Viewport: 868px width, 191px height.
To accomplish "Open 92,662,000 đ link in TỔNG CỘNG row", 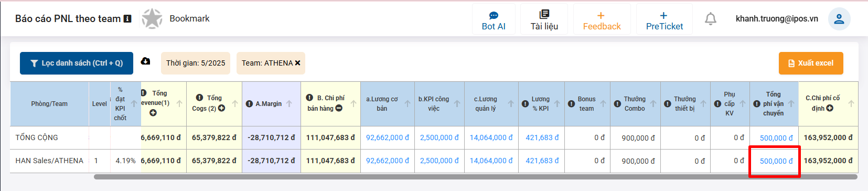I will pyautogui.click(x=388, y=137).
